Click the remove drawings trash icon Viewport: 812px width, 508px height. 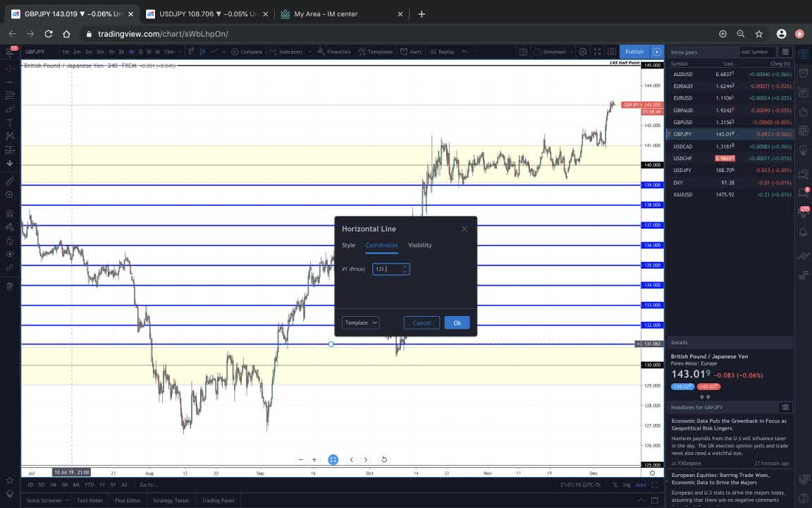pyautogui.click(x=10, y=286)
